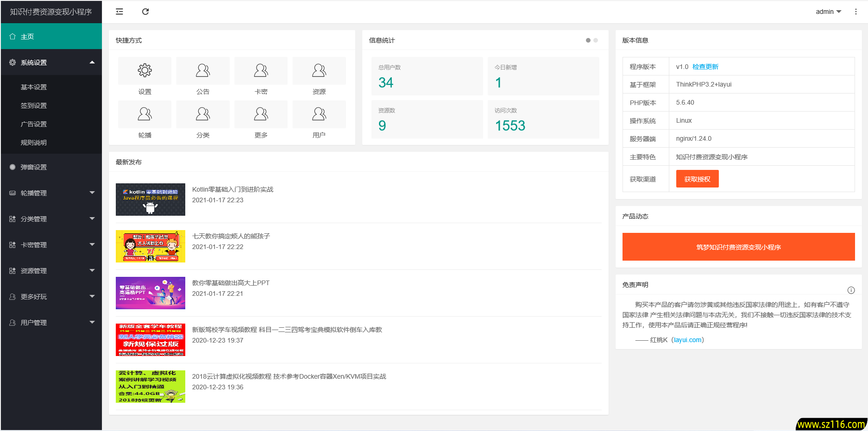Click the info icon in 免责声明 panel
The image size is (868, 431).
[851, 290]
